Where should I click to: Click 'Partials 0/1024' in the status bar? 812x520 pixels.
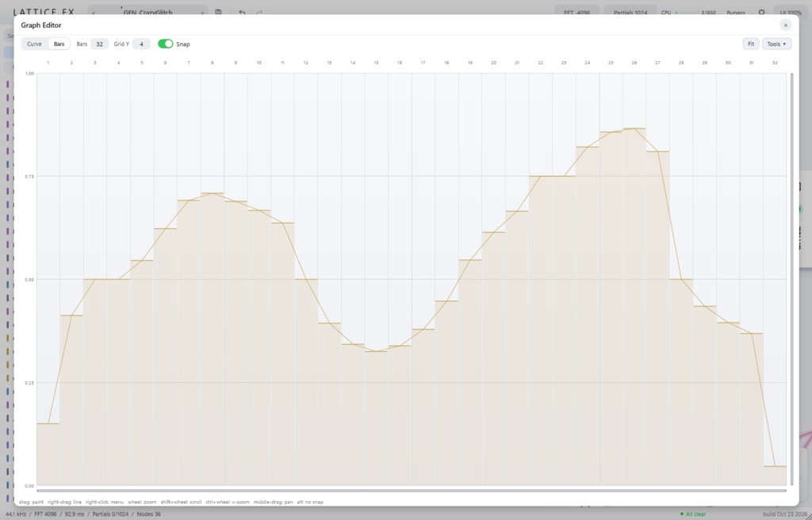point(111,514)
